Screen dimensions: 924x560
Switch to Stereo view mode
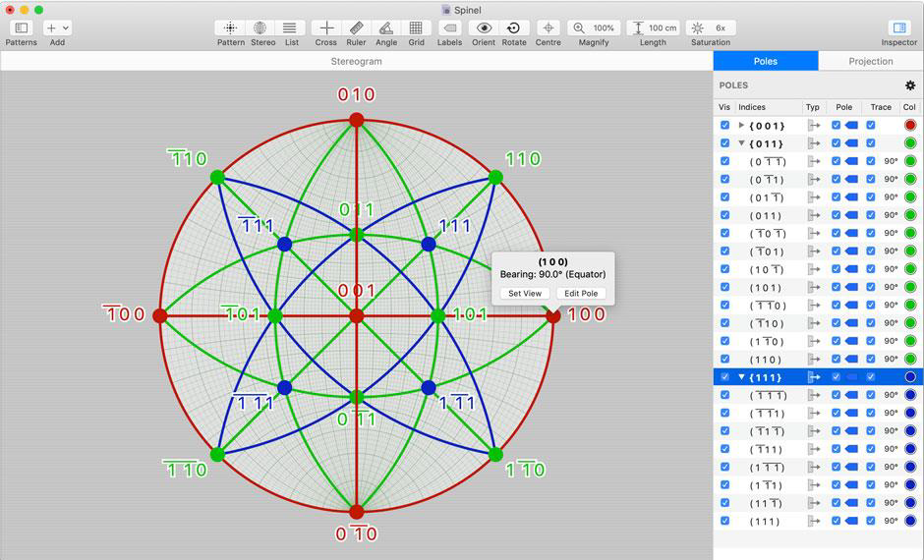pos(260,28)
